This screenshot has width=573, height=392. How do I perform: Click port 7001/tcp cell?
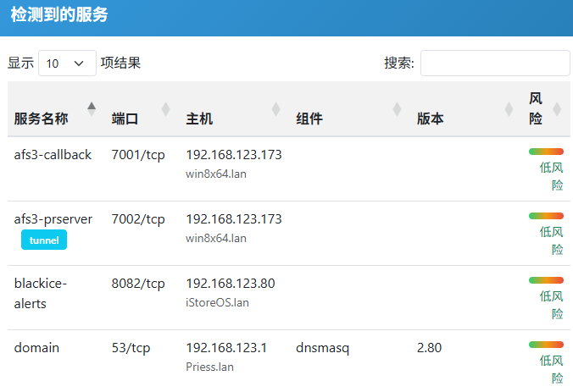coord(138,155)
